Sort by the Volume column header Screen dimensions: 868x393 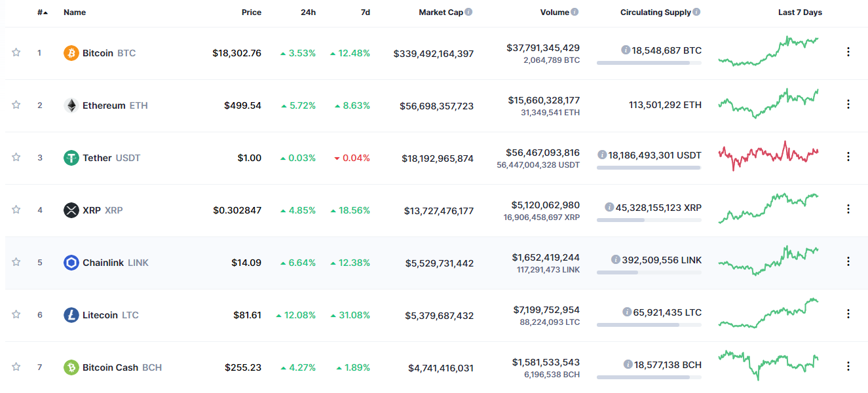[x=554, y=12]
